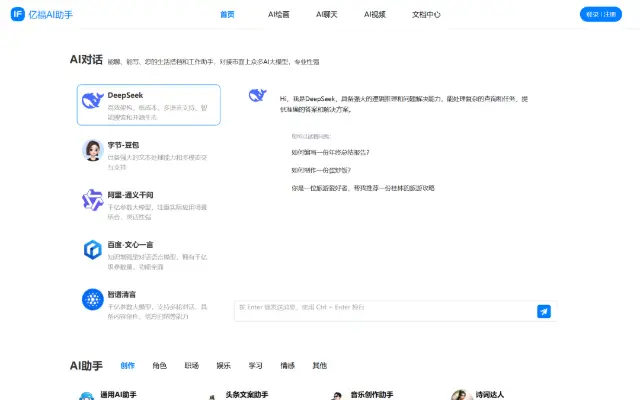Ask the suggested egg fried rice question

321,170
